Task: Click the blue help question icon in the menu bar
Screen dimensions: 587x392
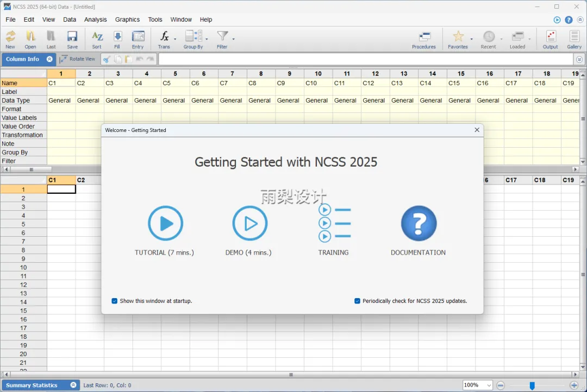Action: point(569,20)
